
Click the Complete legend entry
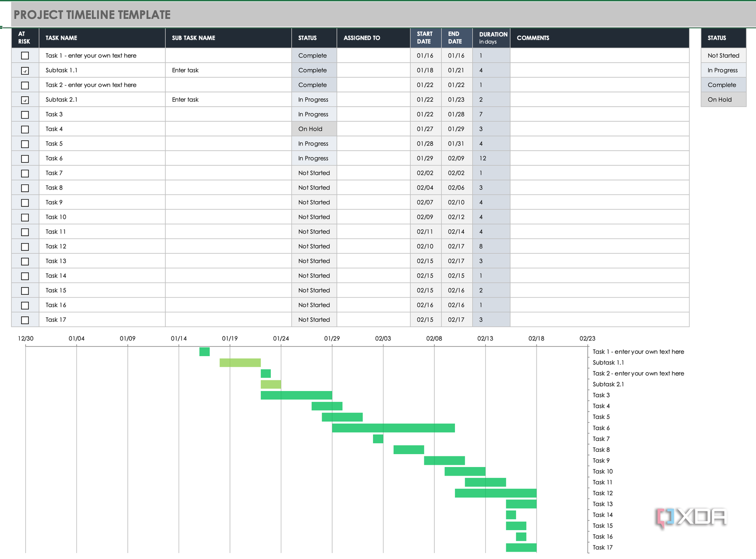click(x=723, y=85)
